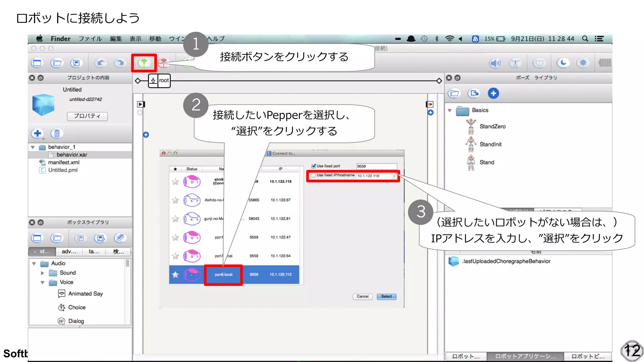This screenshot has height=362, width=644.
Task: Click the save project toolbar icon
Action: [x=76, y=63]
